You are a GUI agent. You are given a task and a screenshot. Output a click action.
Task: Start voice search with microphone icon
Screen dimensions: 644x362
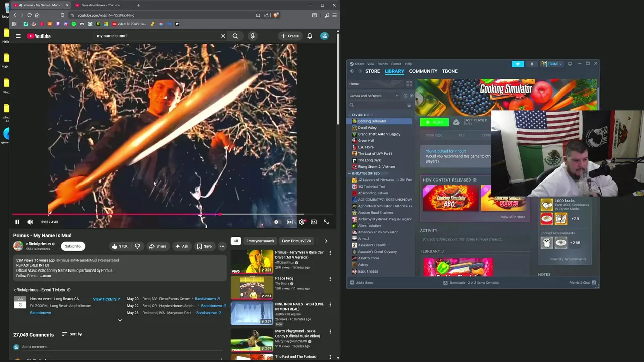point(253,36)
